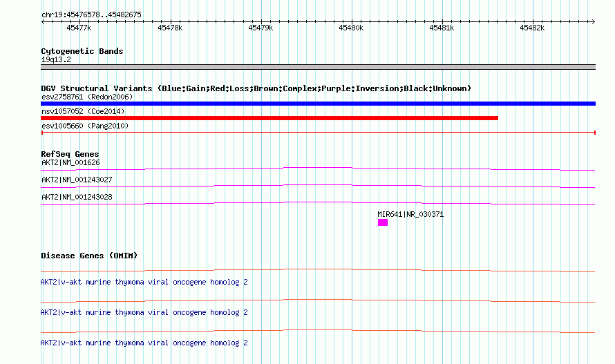
Task: Click the 45479k ruler tick label
Action: (261, 28)
